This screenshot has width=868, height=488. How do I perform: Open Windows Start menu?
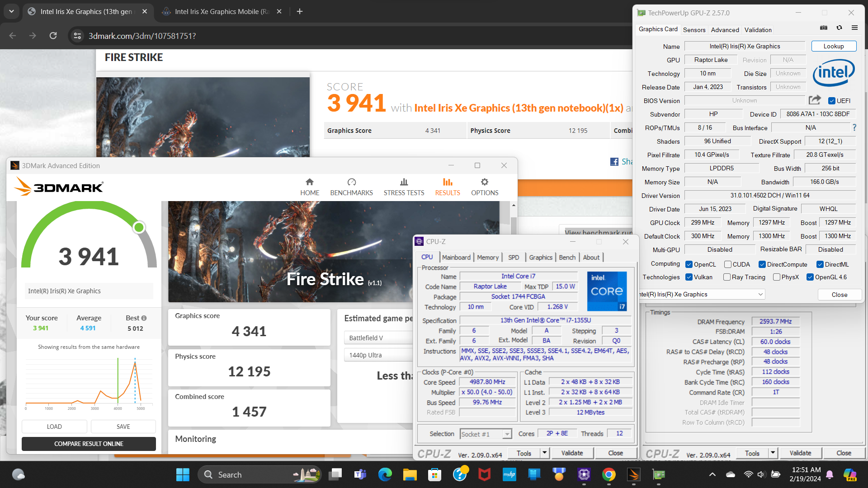183,474
